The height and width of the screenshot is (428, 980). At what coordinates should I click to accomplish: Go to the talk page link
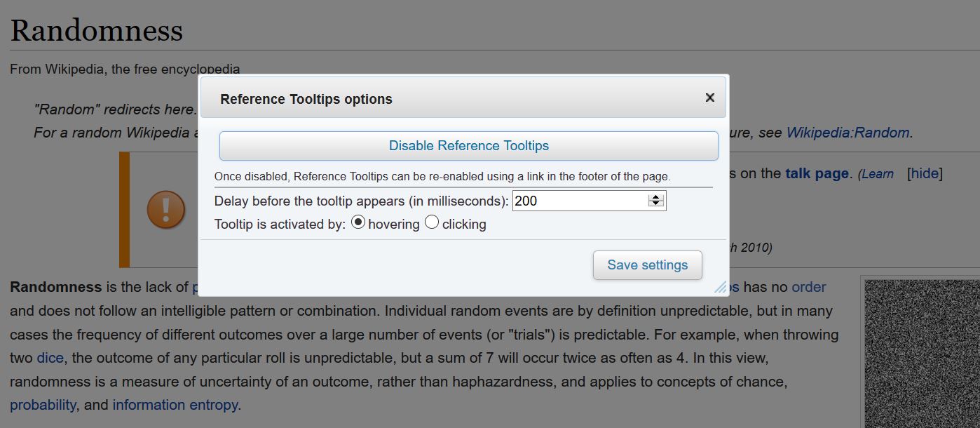pyautogui.click(x=817, y=173)
